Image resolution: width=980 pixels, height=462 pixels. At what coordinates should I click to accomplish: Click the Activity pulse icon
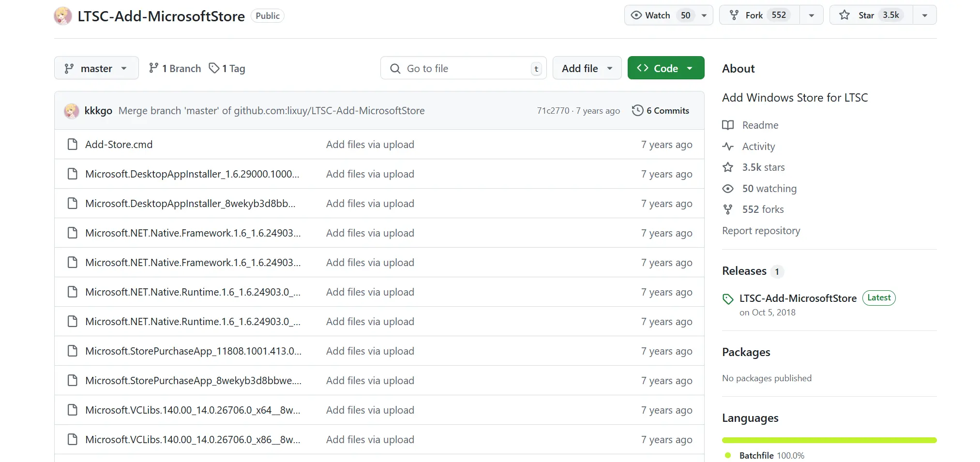tap(728, 146)
